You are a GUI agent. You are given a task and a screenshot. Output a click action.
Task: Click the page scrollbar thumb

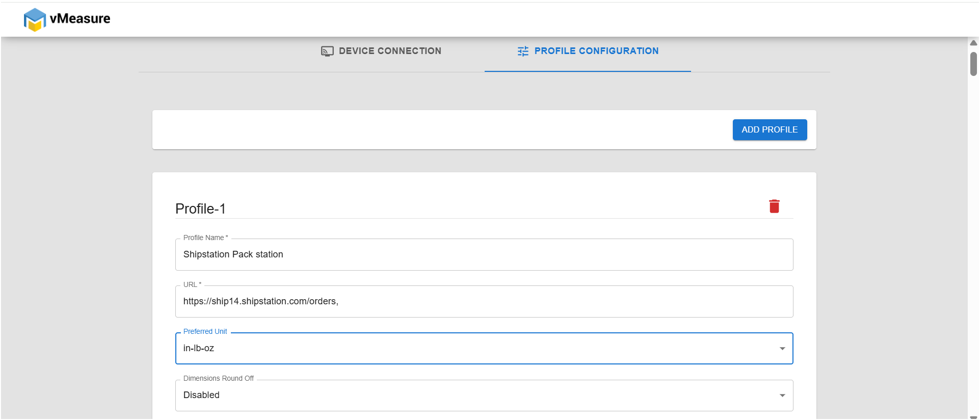[x=973, y=64]
